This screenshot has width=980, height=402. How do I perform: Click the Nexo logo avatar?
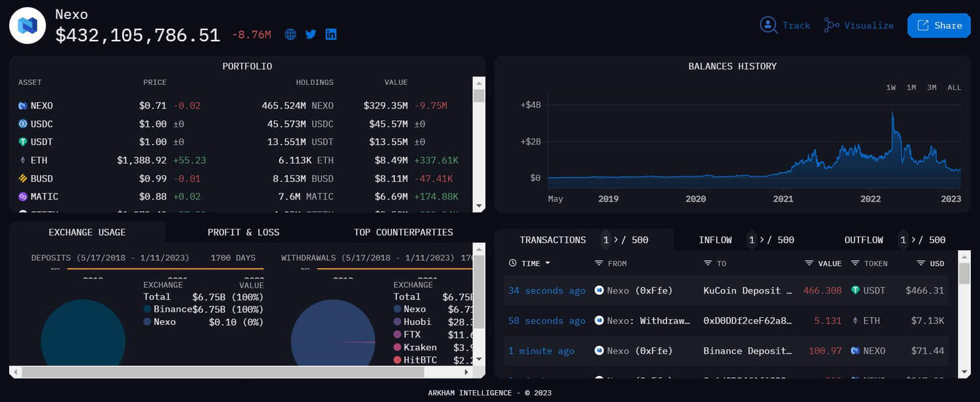coord(27,25)
